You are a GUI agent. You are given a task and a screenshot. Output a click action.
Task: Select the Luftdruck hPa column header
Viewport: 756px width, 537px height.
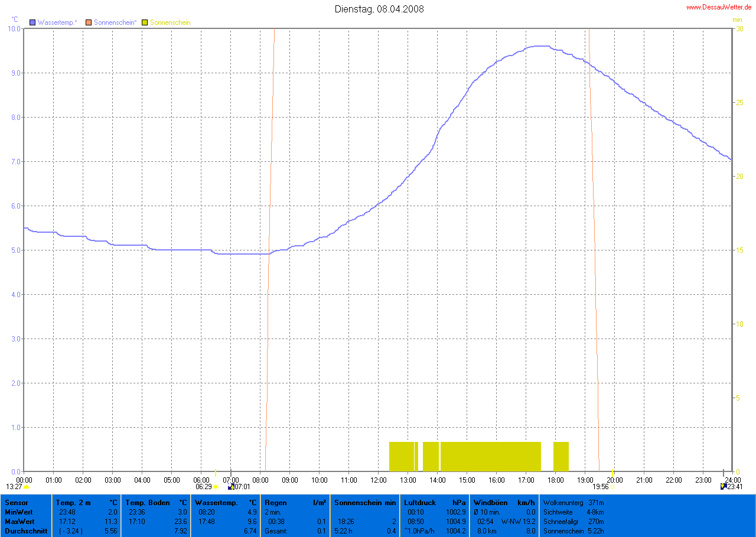point(420,503)
